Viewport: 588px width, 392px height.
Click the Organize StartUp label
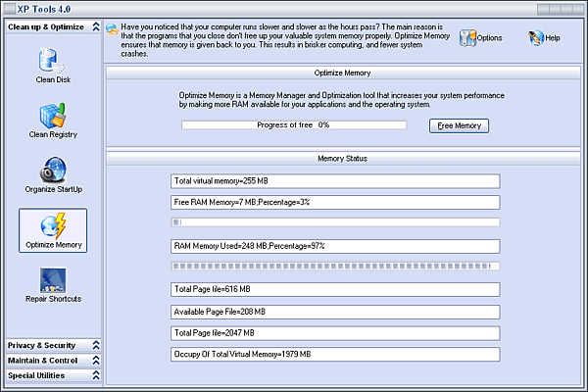tap(53, 189)
